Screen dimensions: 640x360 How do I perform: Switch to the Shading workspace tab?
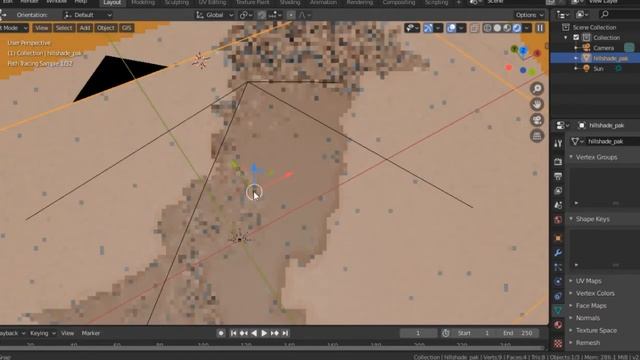(x=290, y=3)
